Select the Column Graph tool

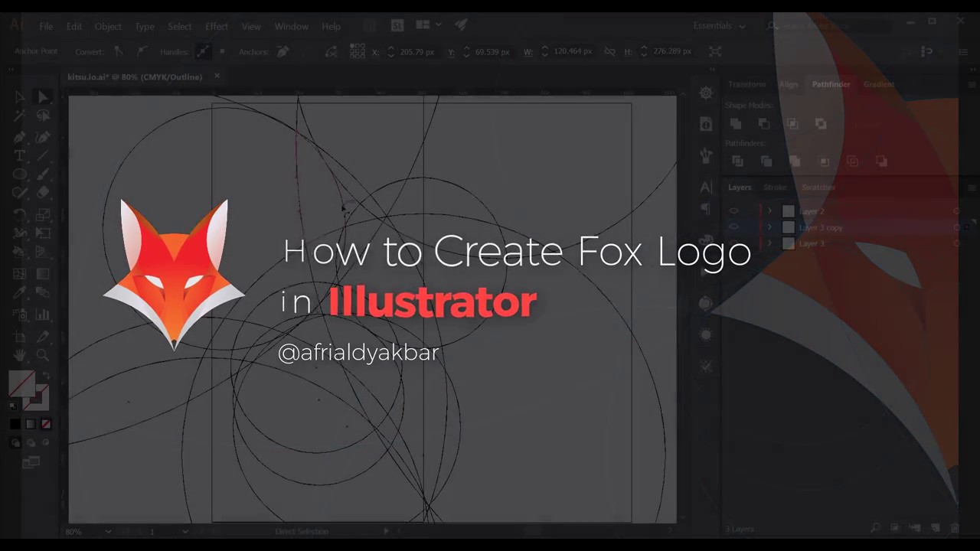point(43,315)
